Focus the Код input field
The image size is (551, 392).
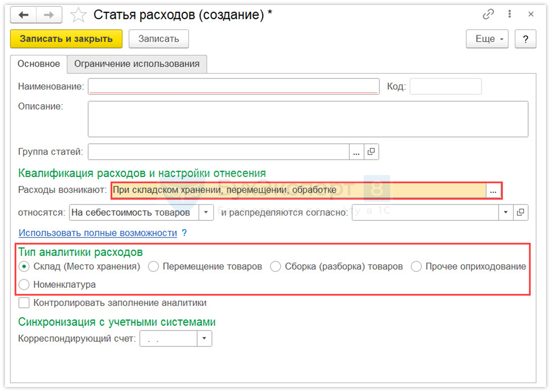446,86
